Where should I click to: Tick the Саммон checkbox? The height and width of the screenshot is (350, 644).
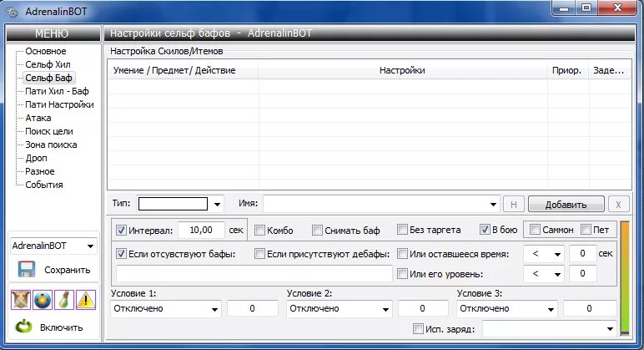(x=535, y=230)
